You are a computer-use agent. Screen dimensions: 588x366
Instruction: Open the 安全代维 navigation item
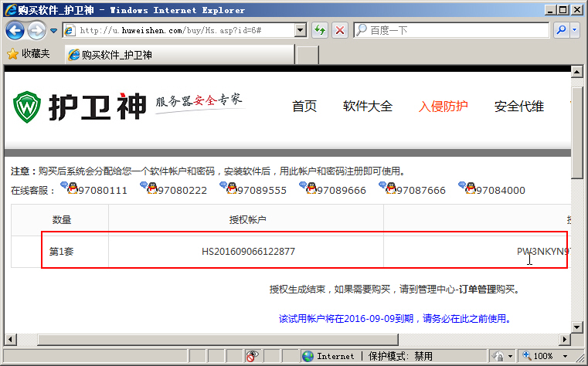(x=519, y=107)
